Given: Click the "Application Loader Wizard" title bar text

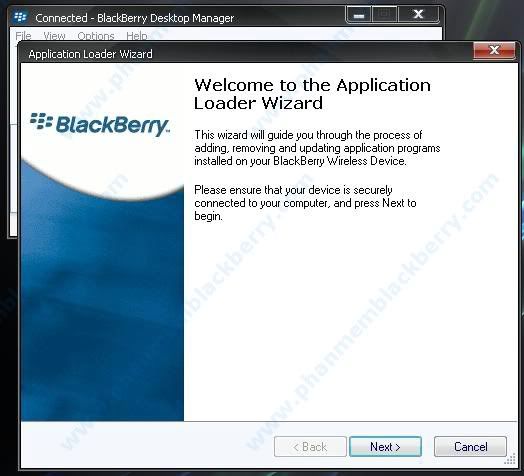Looking at the screenshot, I should (x=90, y=54).
